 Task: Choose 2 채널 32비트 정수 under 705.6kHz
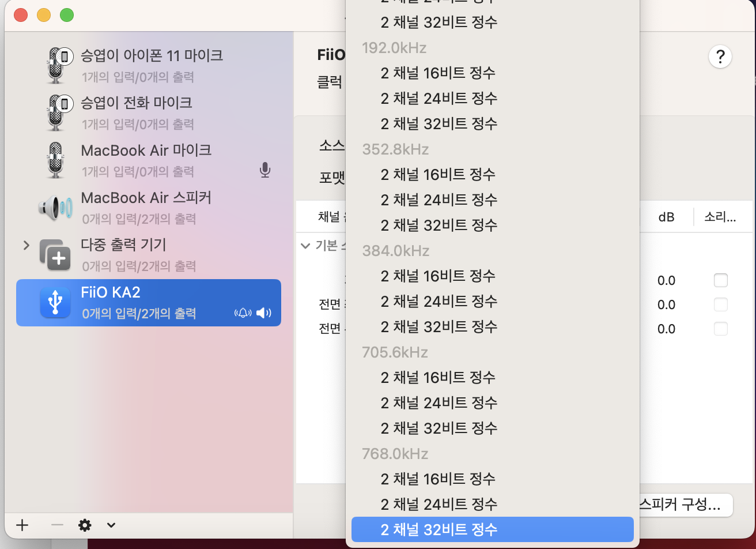point(493,428)
